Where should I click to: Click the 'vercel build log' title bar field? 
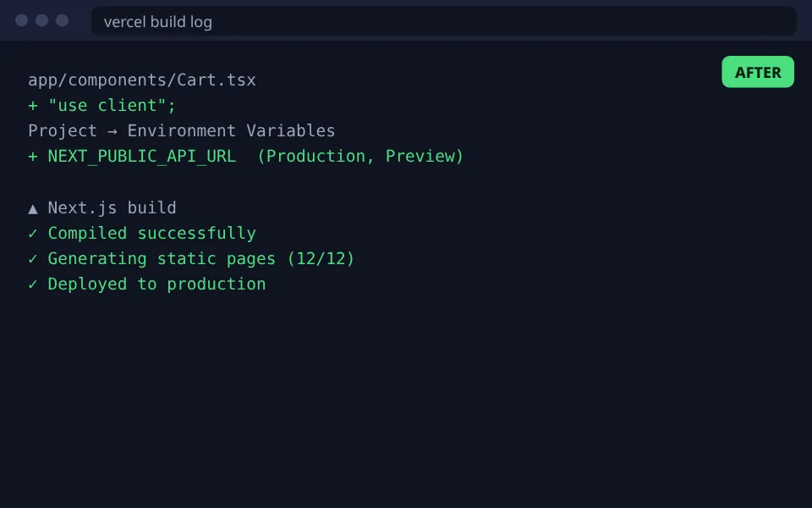coord(444,21)
